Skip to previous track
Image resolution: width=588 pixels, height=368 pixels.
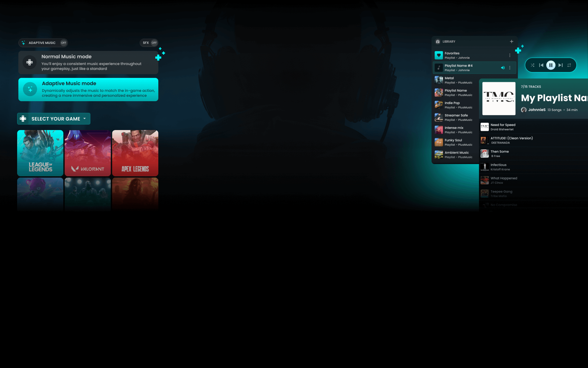(542, 65)
